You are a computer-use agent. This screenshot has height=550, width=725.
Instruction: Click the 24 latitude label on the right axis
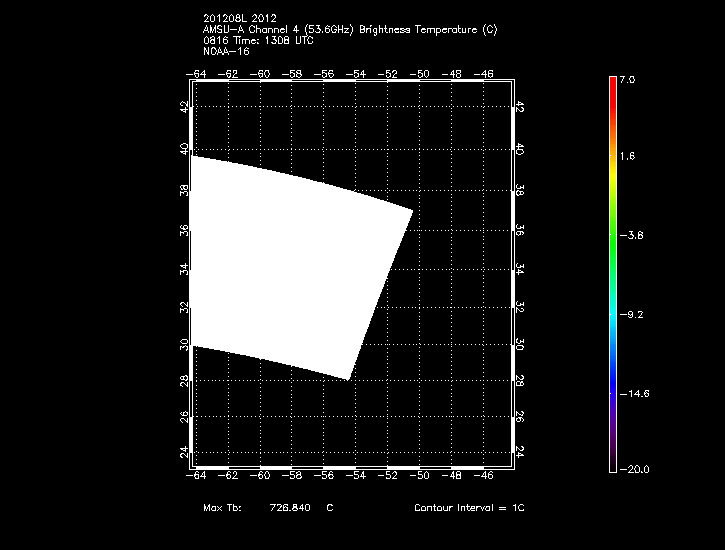[x=520, y=451]
